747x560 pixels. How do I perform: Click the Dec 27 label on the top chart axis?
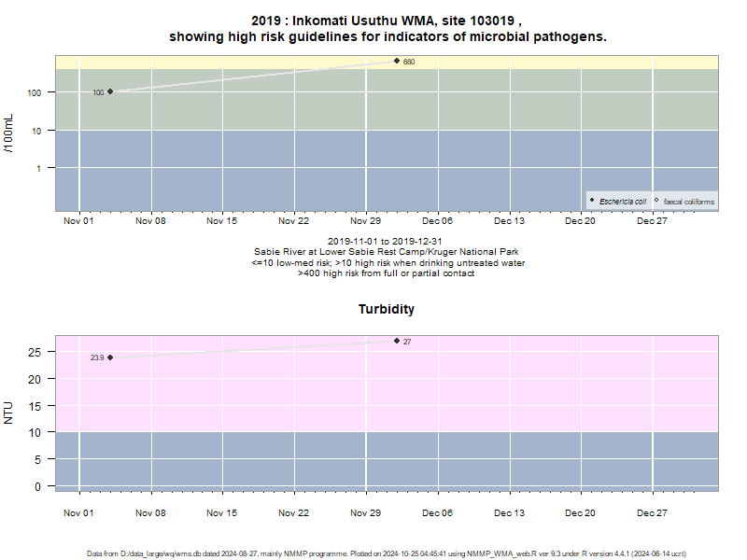pos(652,221)
